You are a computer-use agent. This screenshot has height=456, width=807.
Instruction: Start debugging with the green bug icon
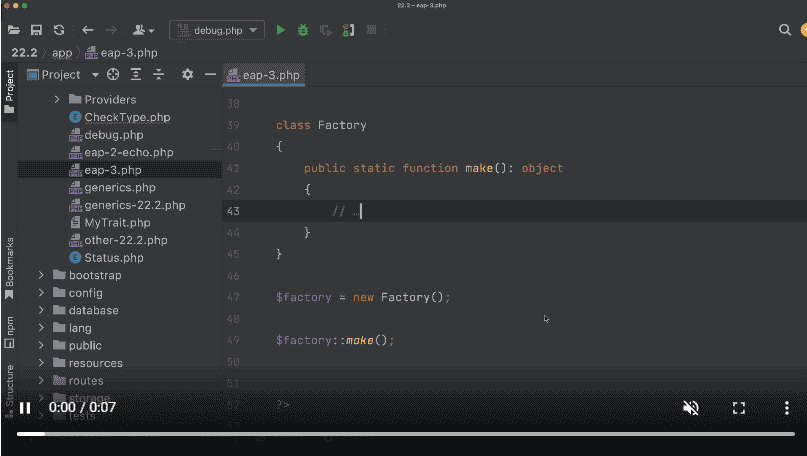tap(303, 30)
